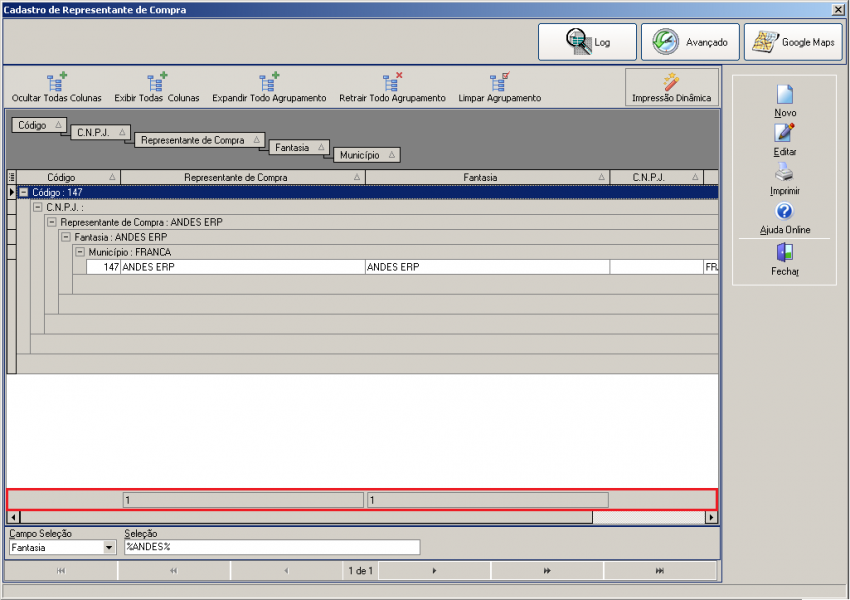The height and width of the screenshot is (600, 850).
Task: Click Limpar Agrupamento
Action: (x=499, y=88)
